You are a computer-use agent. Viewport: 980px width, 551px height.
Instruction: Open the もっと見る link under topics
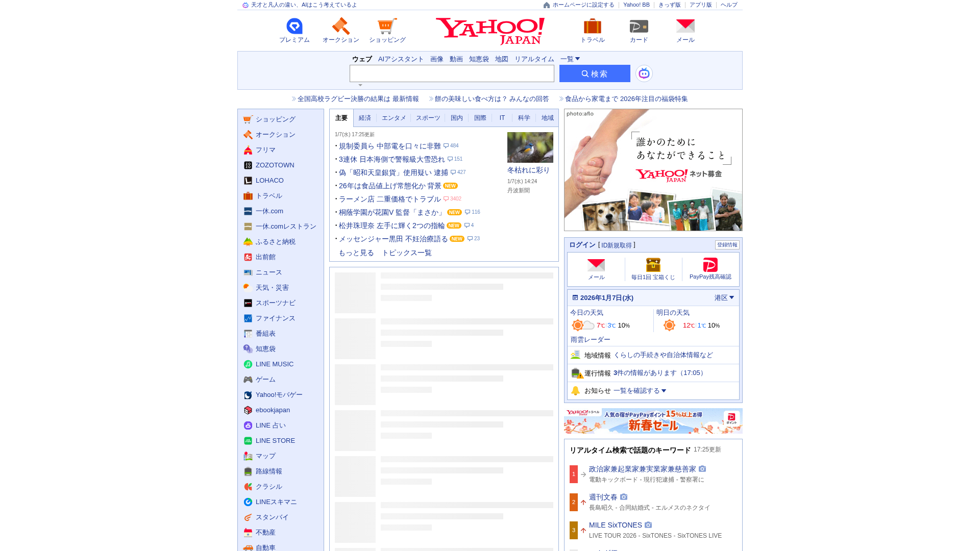356,253
